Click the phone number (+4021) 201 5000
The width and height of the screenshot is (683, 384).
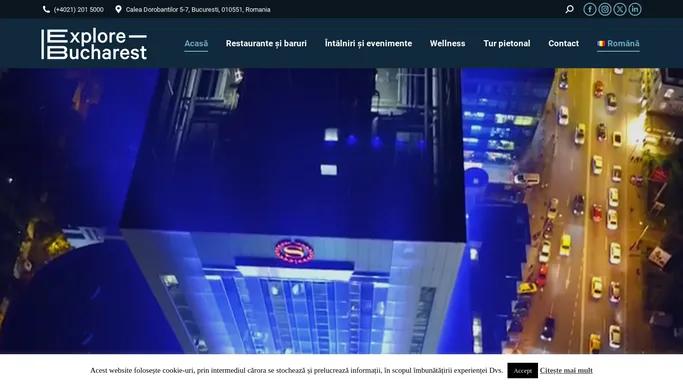point(78,10)
